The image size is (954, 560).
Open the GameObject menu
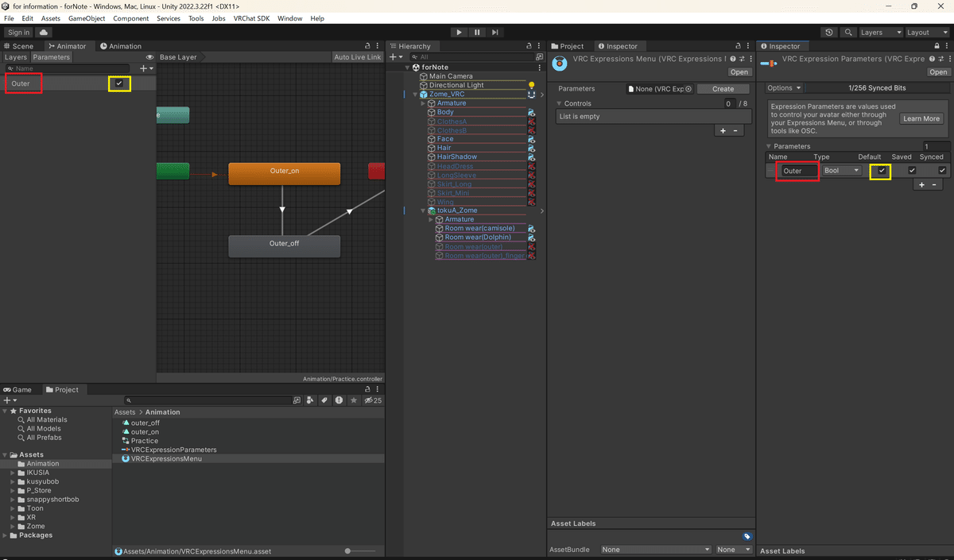coord(87,17)
